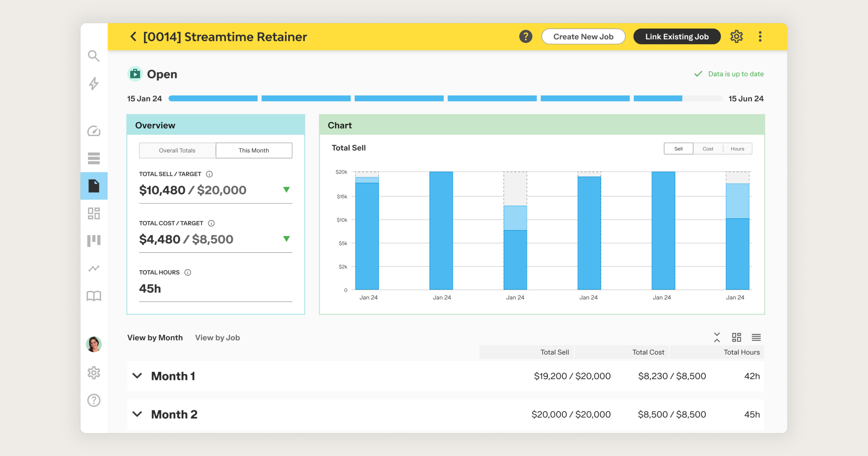The image size is (868, 456).
Task: Select the quick actions lightning bolt icon
Action: (x=94, y=84)
